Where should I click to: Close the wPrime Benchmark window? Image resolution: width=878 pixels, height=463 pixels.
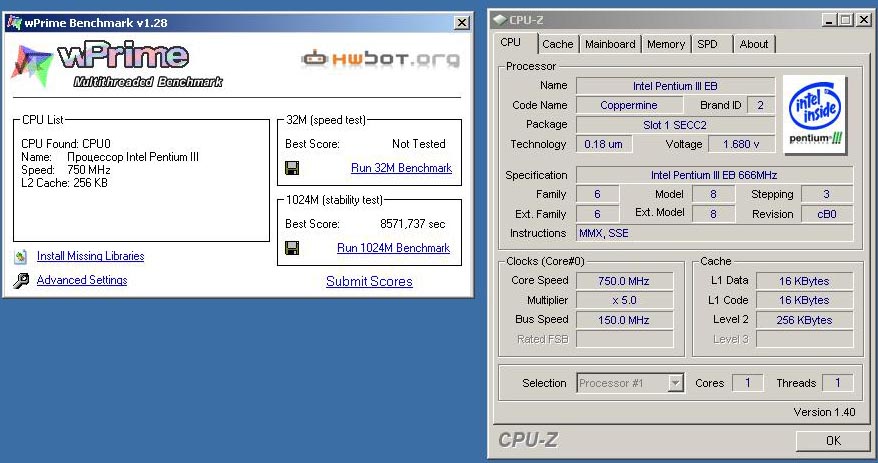[461, 22]
